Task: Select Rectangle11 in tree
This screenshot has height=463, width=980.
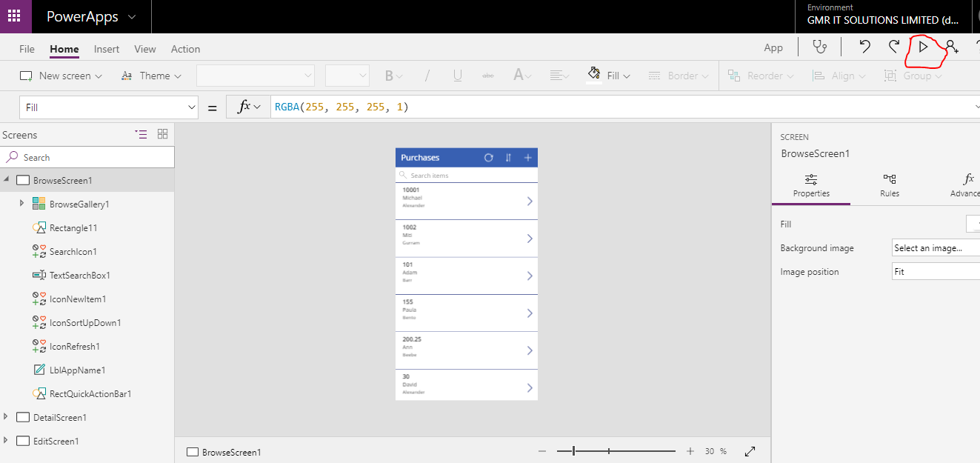Action: click(73, 227)
